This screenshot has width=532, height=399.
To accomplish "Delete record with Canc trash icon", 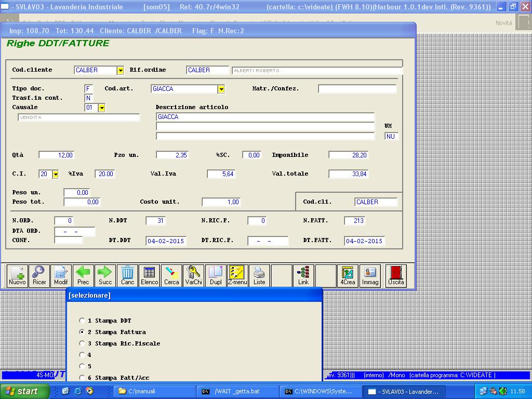I will pos(128,276).
